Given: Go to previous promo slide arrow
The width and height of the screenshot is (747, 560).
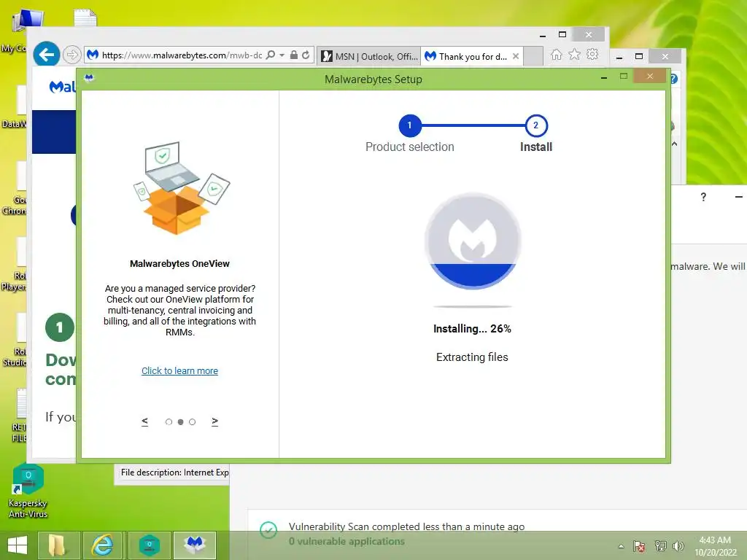Looking at the screenshot, I should click(145, 421).
